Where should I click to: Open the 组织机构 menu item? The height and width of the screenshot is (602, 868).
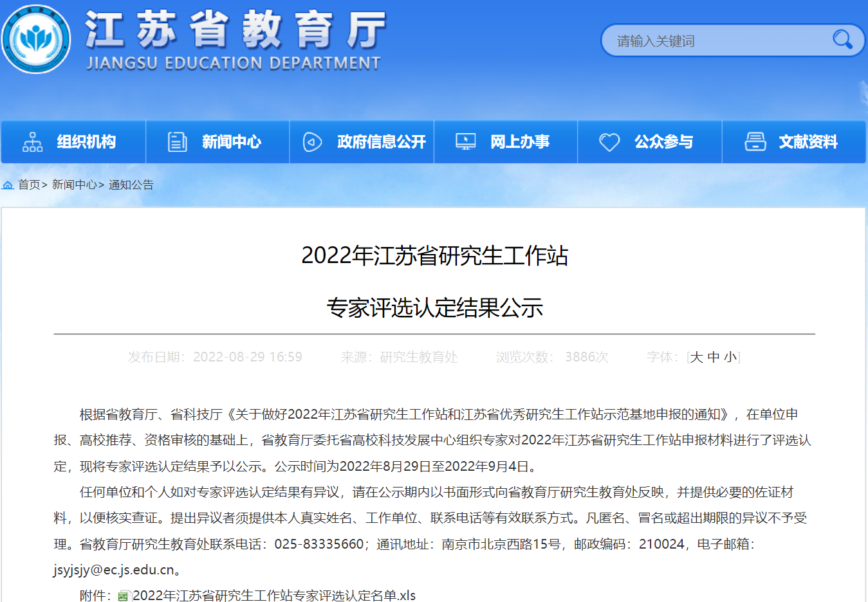click(x=86, y=141)
